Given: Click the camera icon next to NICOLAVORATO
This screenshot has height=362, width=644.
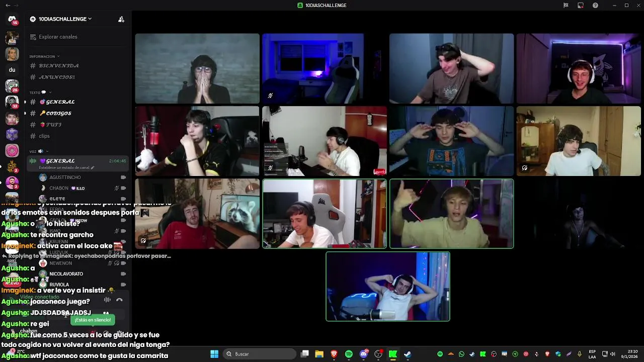Looking at the screenshot, I should (x=123, y=274).
